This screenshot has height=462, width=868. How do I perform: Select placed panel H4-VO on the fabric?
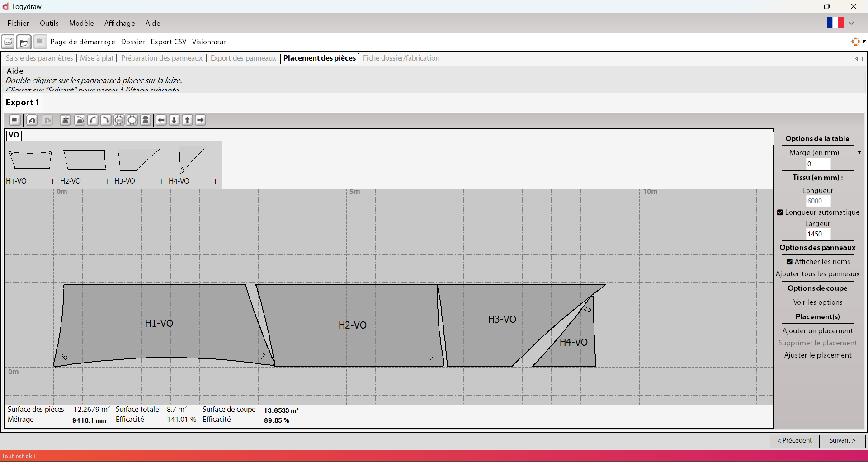[574, 343]
